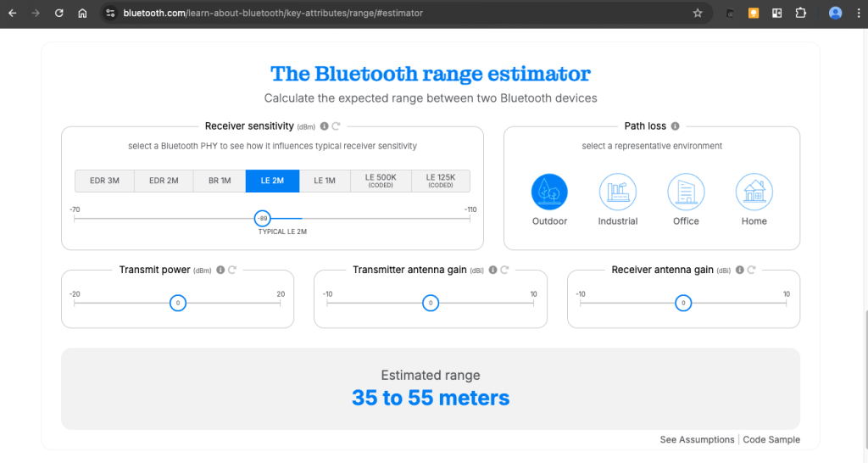
Task: Open the See Assumptions link
Action: point(697,440)
